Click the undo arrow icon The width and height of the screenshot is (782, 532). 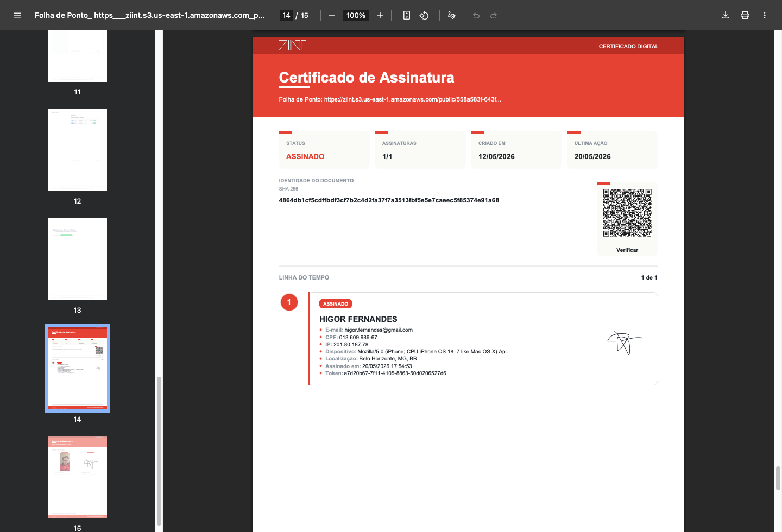click(x=476, y=15)
